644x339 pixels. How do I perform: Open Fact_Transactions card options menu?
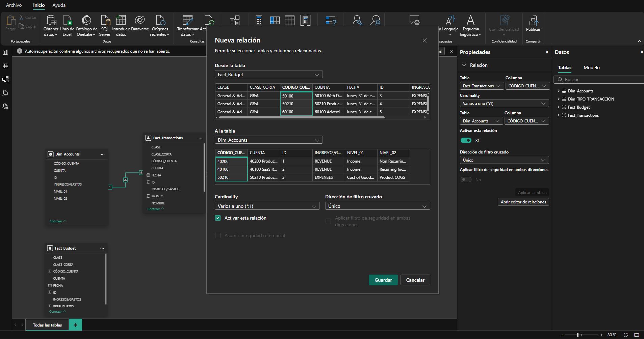[200, 138]
